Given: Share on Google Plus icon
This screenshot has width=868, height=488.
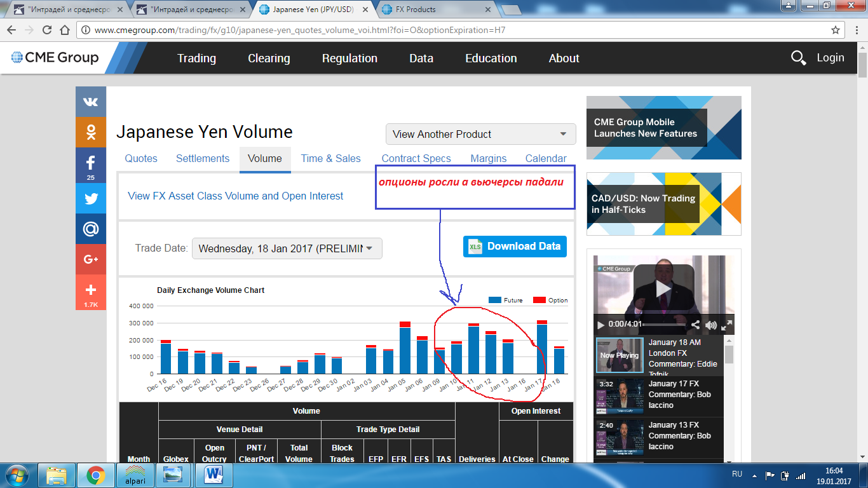Looking at the screenshot, I should (x=91, y=259).
